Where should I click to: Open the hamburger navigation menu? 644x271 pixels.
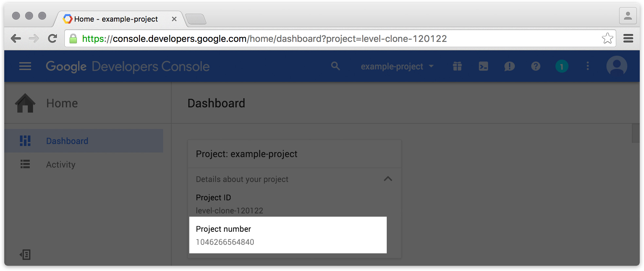point(25,66)
